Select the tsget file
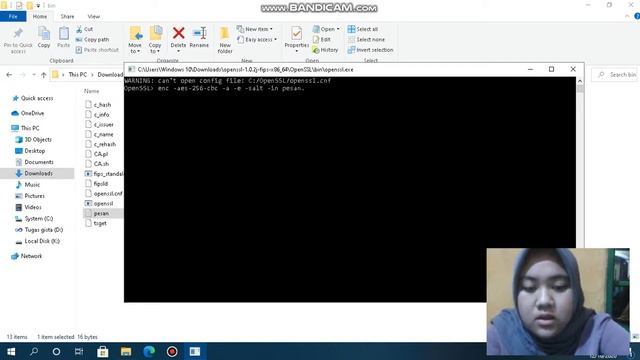 [x=96, y=223]
